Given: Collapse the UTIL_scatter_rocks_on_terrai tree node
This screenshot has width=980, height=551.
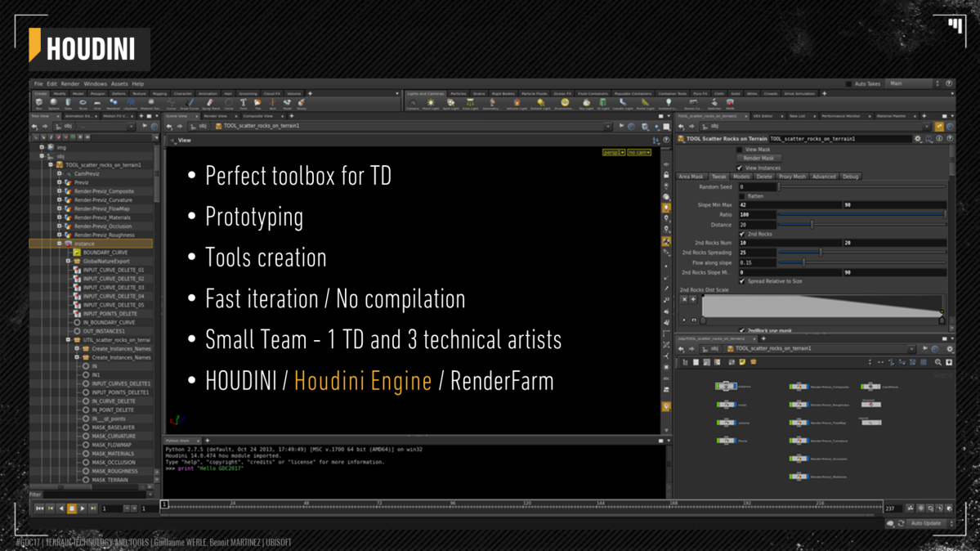Looking at the screenshot, I should (x=68, y=340).
